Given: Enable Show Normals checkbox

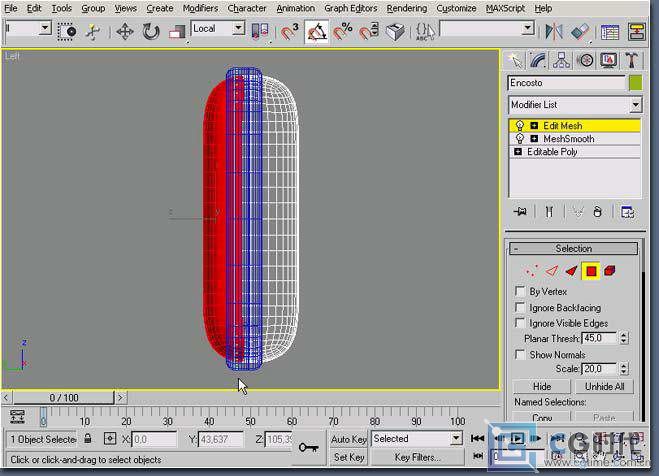Looking at the screenshot, I should coord(520,355).
